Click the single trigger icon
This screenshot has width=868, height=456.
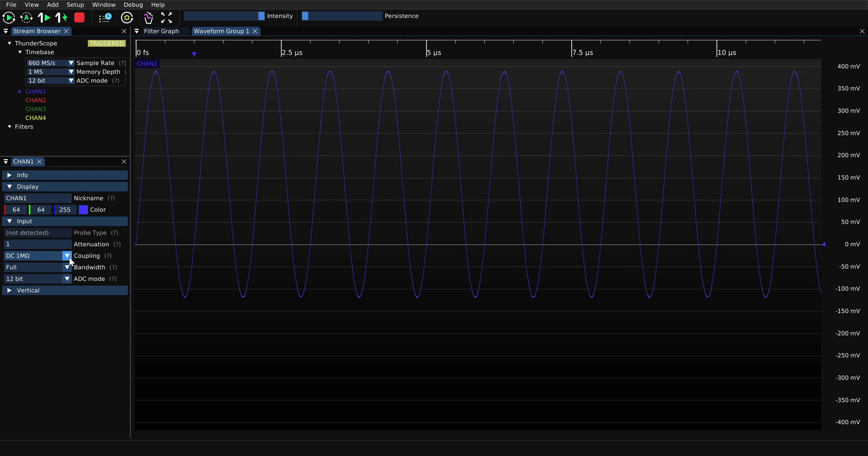point(44,18)
